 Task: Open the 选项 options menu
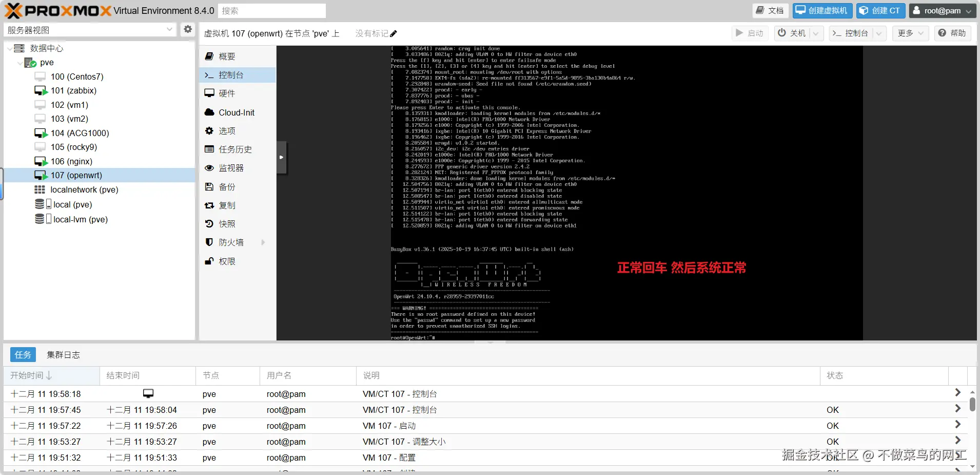(238, 131)
